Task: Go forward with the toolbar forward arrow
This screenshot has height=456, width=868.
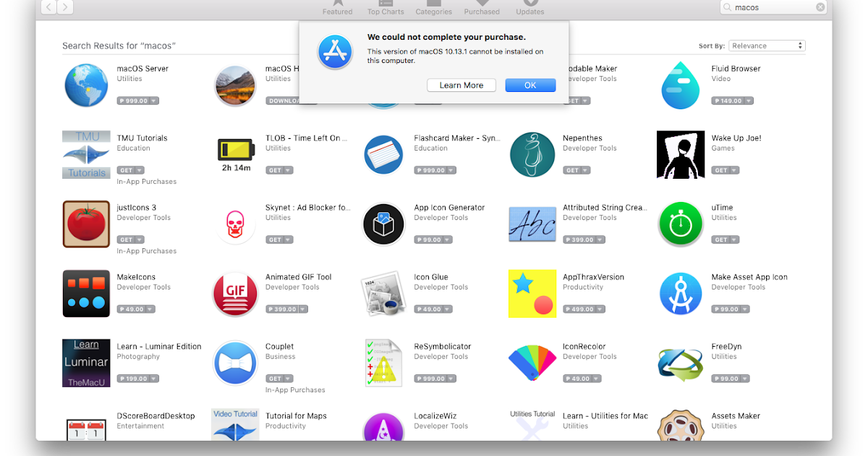Action: tap(65, 7)
